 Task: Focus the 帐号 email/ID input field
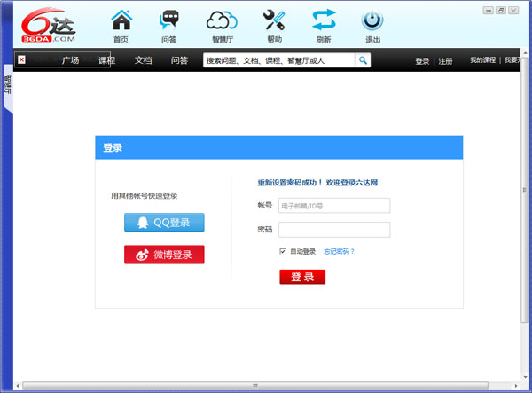coord(334,206)
